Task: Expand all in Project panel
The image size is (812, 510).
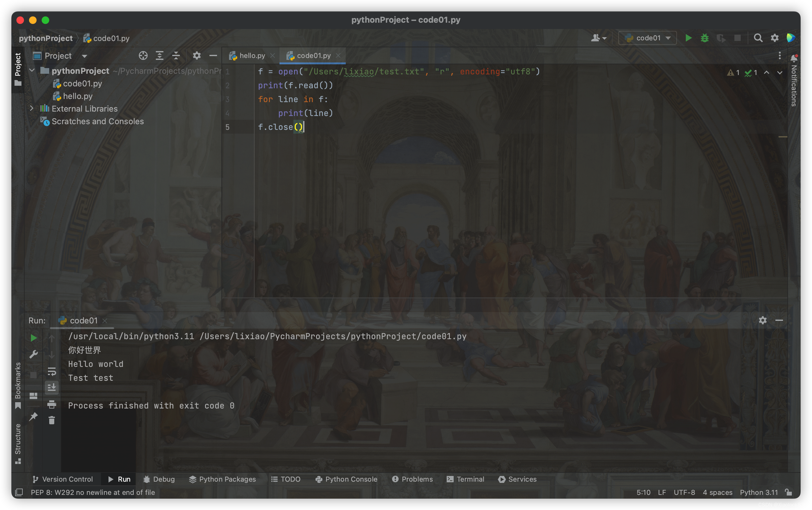Action: [x=160, y=55]
